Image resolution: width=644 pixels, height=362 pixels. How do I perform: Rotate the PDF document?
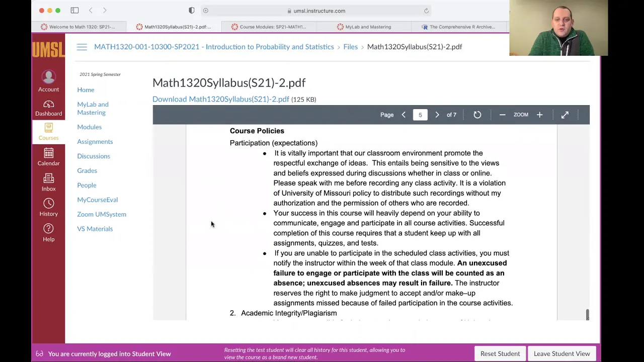coord(477,115)
